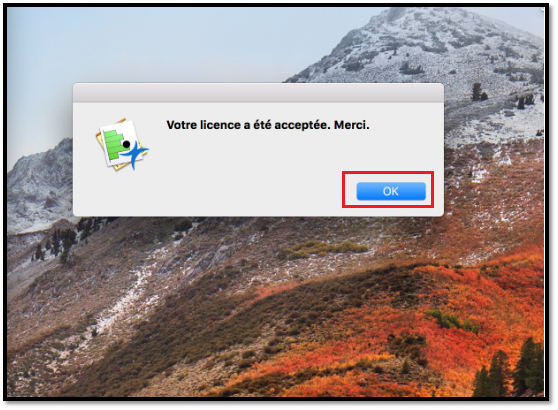This screenshot has width=558, height=410.
Task: Click the green chart sheet of the app icon
Action: pyautogui.click(x=114, y=144)
